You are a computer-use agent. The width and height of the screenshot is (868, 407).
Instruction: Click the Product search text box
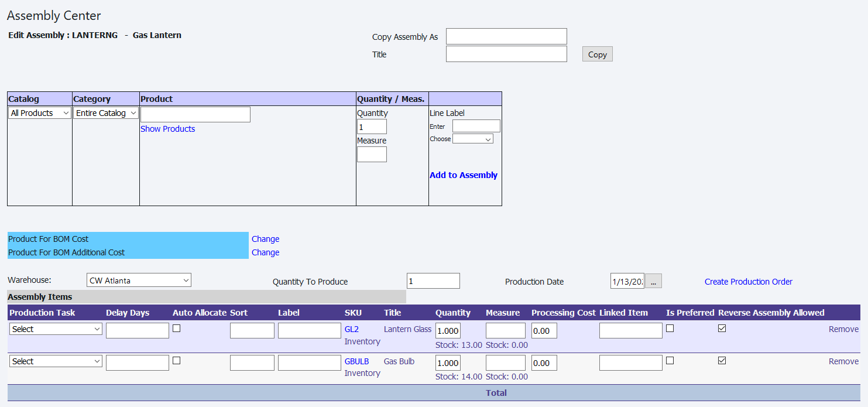pos(195,114)
